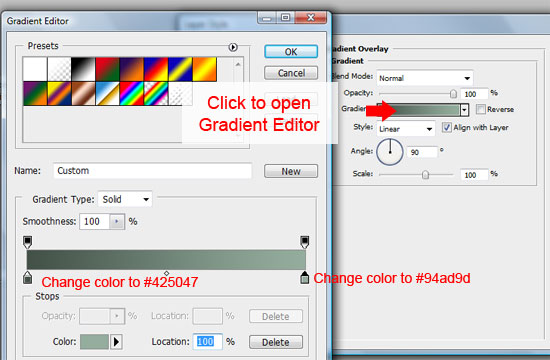The image size is (550, 360).
Task: Pick the blue, red, yellow gradient preset
Action: click(156, 69)
